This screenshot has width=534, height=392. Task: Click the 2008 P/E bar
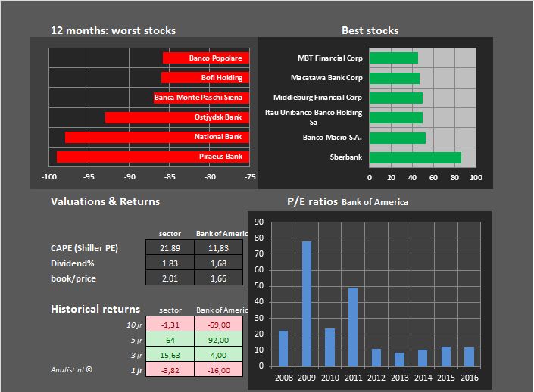pos(283,349)
